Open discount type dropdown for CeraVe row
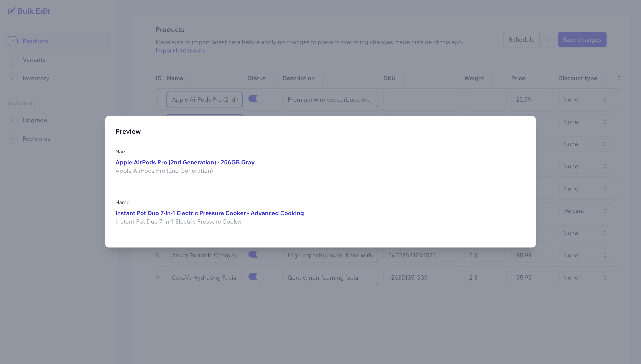Viewport: 641px width, 364px height. pyautogui.click(x=585, y=278)
